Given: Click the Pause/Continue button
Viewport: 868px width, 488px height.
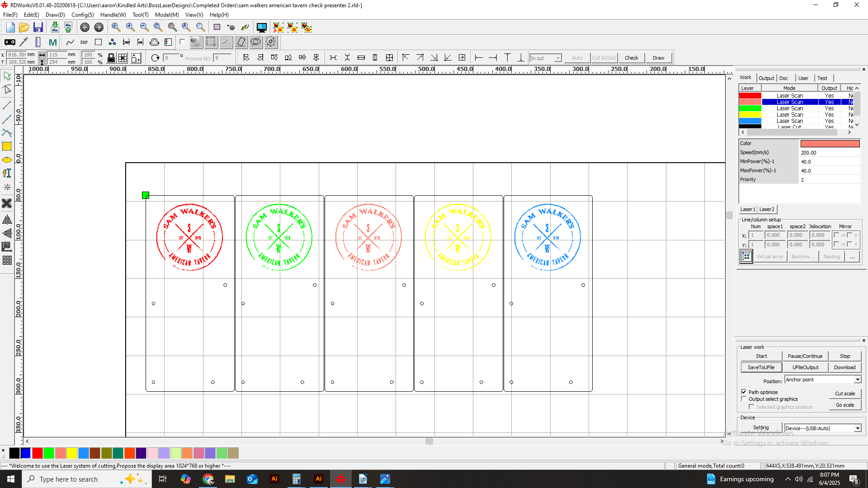Looking at the screenshot, I should (805, 356).
